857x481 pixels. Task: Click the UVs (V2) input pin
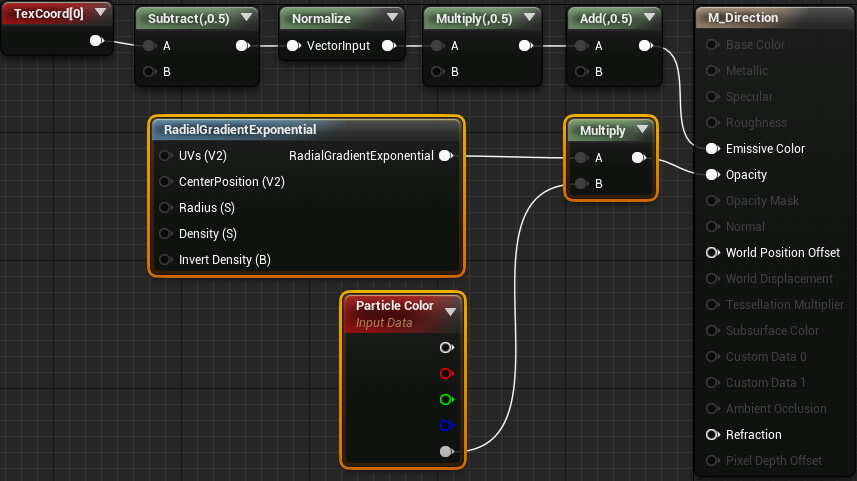[x=165, y=156]
